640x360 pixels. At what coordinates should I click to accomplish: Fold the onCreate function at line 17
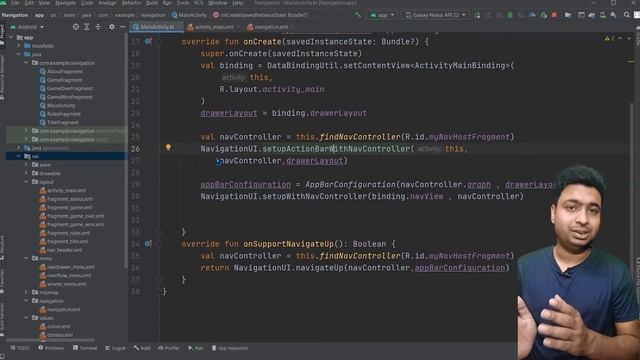pos(160,42)
